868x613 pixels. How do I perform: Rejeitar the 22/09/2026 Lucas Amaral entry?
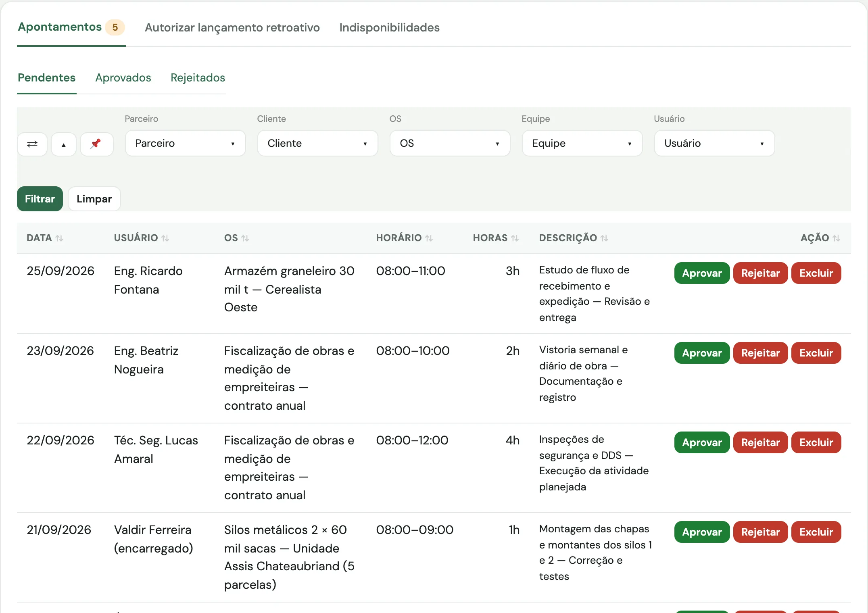(760, 442)
